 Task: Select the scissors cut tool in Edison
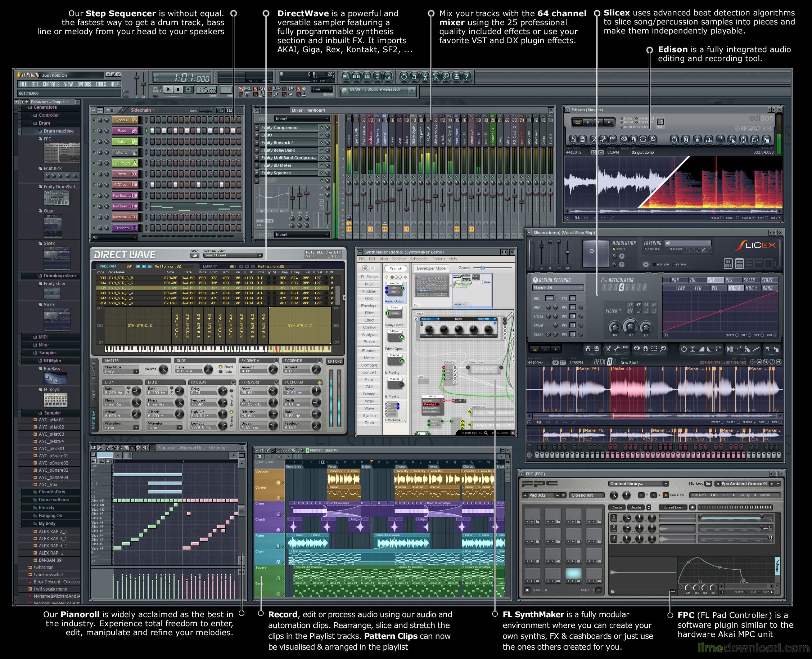(x=594, y=140)
